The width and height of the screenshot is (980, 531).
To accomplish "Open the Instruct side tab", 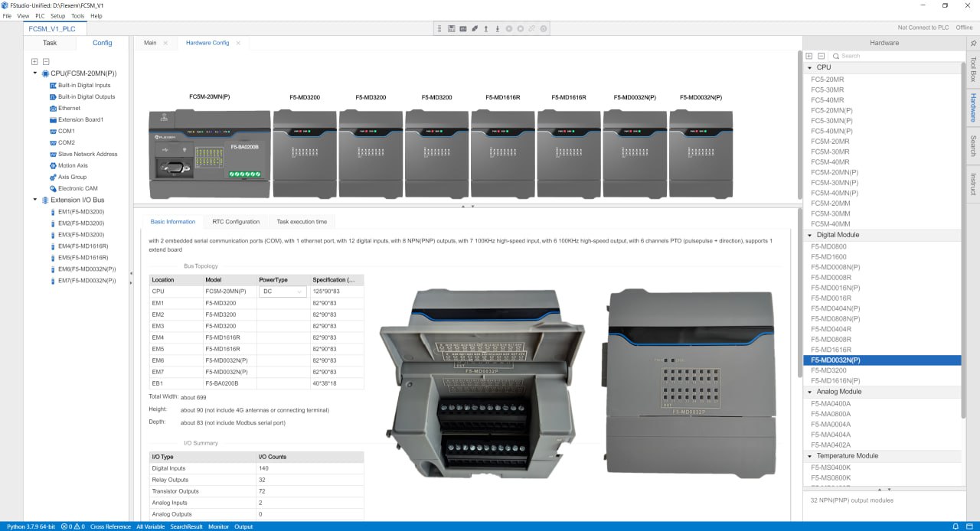I will pyautogui.click(x=973, y=184).
